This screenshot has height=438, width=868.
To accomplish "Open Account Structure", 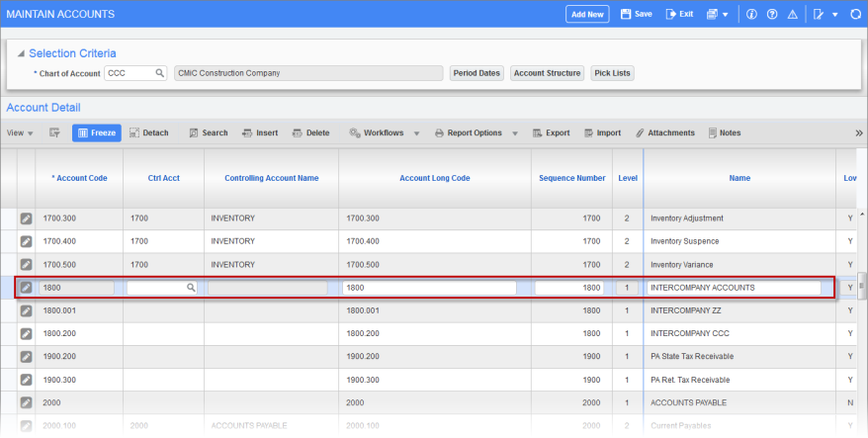I will pos(547,73).
